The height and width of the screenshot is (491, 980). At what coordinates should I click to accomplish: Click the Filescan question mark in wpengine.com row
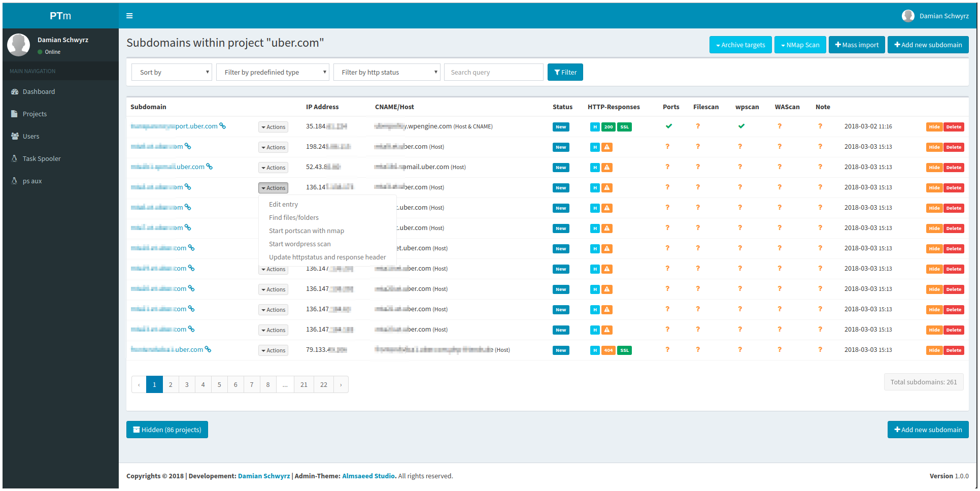click(x=698, y=126)
